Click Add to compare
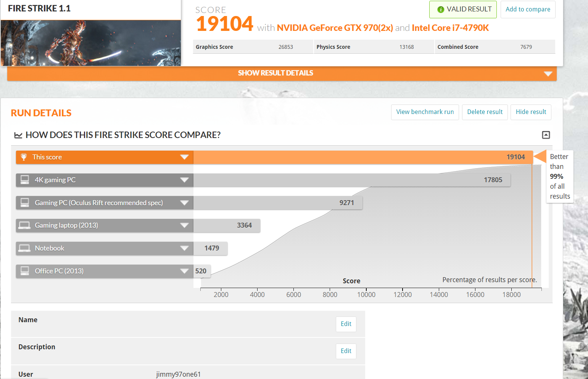The width and height of the screenshot is (588, 379). (x=528, y=9)
